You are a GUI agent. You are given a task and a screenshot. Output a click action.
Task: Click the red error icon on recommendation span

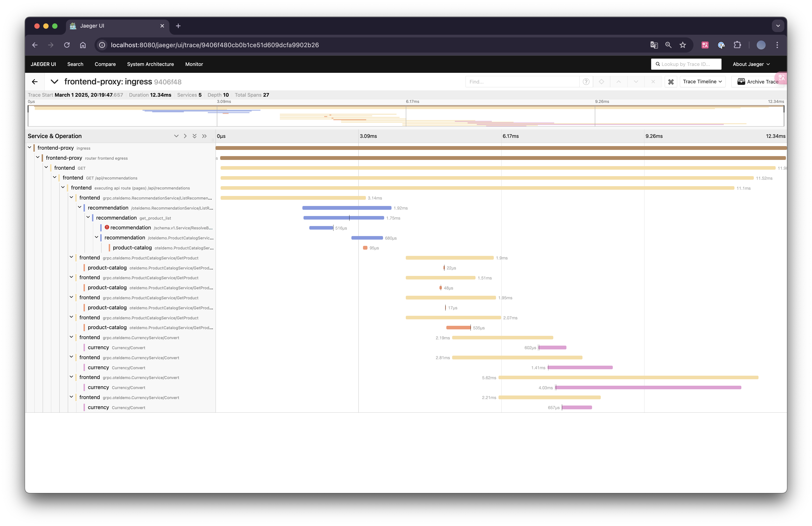(107, 227)
